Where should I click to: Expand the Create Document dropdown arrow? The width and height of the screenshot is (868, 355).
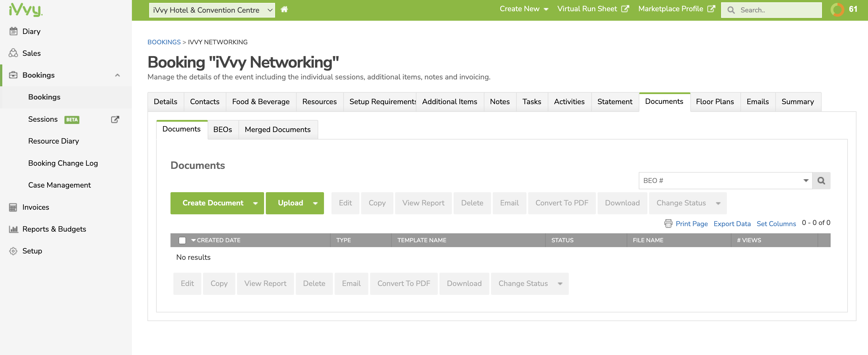(255, 203)
